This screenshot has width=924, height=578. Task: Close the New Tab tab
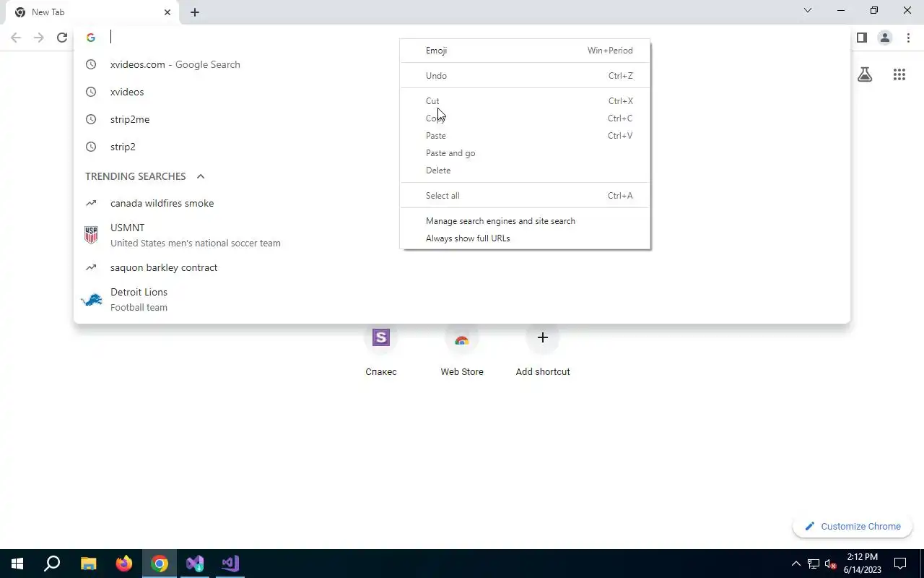pos(167,12)
